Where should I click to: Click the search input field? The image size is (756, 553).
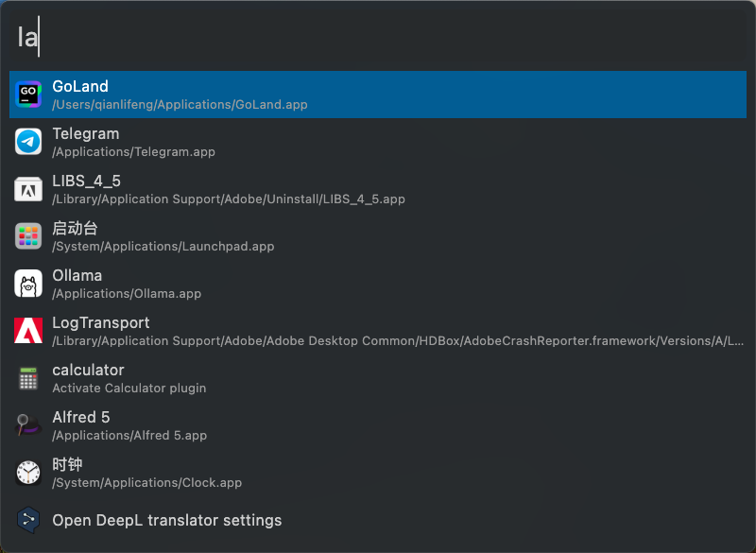coord(378,38)
